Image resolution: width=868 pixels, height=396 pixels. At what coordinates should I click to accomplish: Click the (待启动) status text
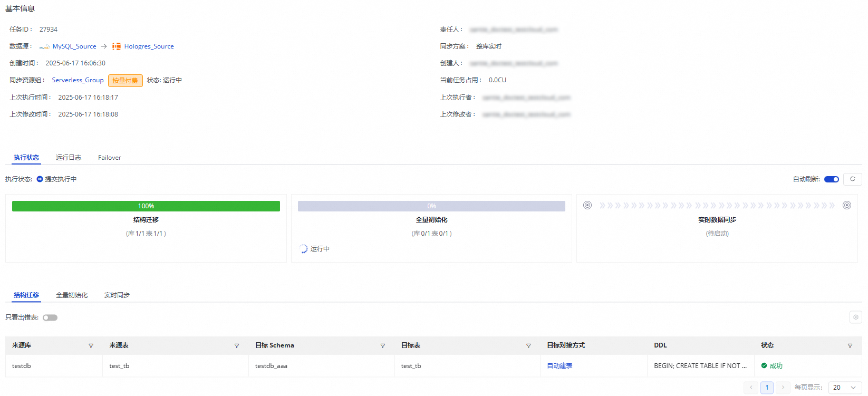point(717,234)
